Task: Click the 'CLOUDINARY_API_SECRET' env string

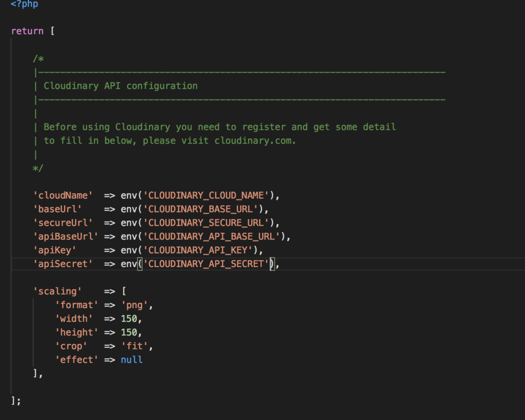Action: pos(206,264)
